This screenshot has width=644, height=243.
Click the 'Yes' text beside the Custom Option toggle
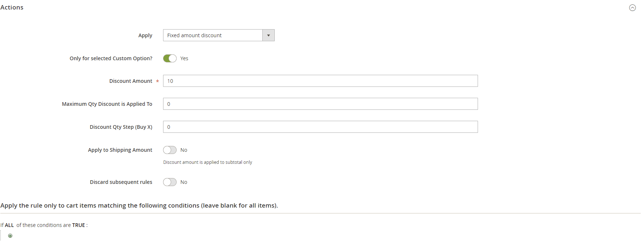click(x=184, y=58)
